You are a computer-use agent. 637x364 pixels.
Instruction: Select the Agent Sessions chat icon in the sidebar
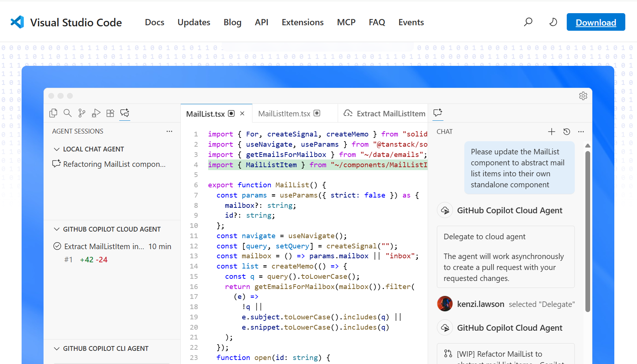tap(125, 113)
